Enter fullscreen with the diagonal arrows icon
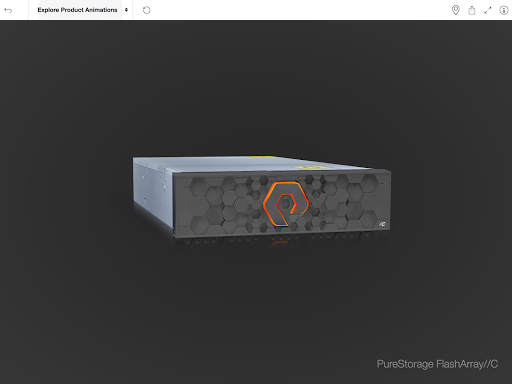 pos(488,10)
